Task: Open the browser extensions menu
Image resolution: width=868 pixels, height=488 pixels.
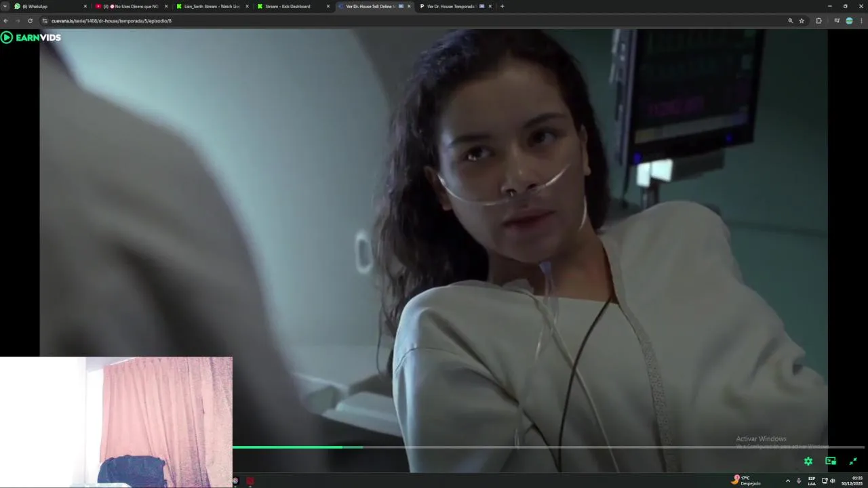Action: click(818, 21)
